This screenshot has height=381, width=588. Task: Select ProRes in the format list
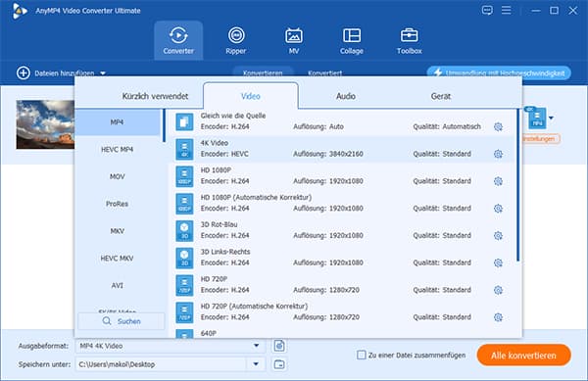coord(118,204)
